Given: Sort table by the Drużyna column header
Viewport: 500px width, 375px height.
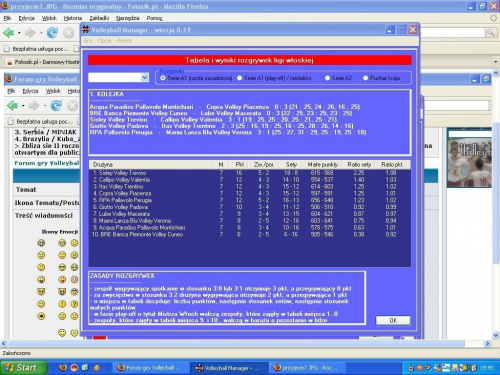Looking at the screenshot, I should (x=151, y=164).
